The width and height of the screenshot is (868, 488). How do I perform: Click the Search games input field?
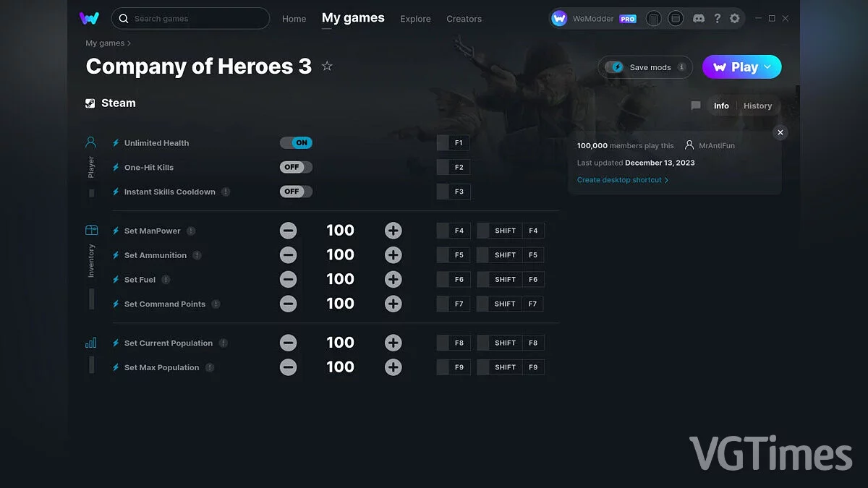190,18
